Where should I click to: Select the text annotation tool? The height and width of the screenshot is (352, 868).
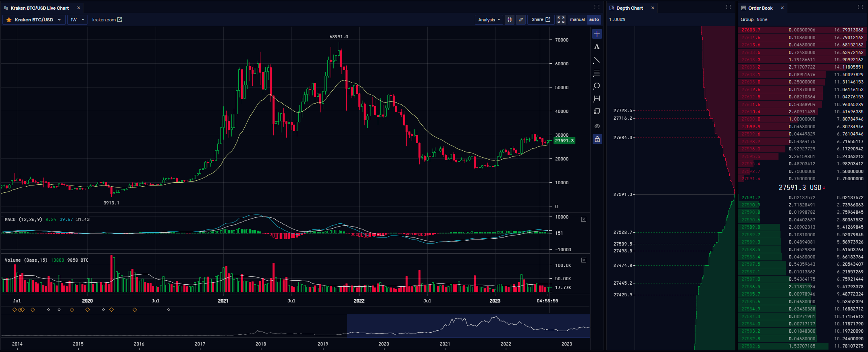coord(597,47)
